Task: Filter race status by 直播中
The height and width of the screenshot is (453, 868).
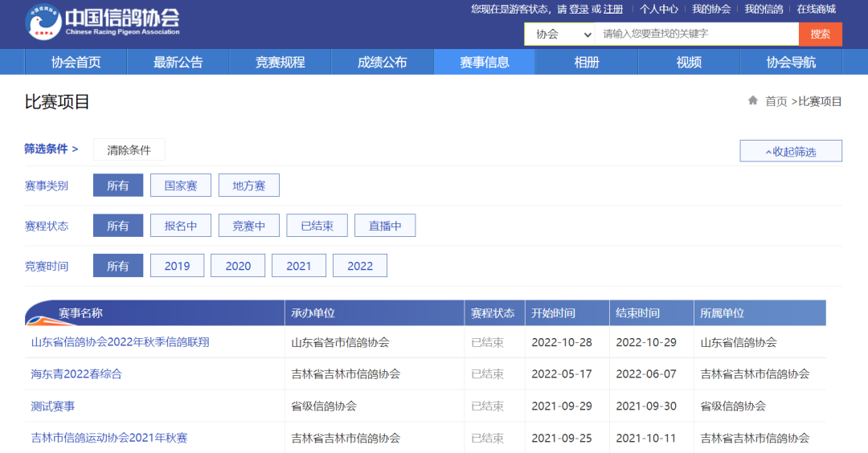Action: (x=385, y=226)
